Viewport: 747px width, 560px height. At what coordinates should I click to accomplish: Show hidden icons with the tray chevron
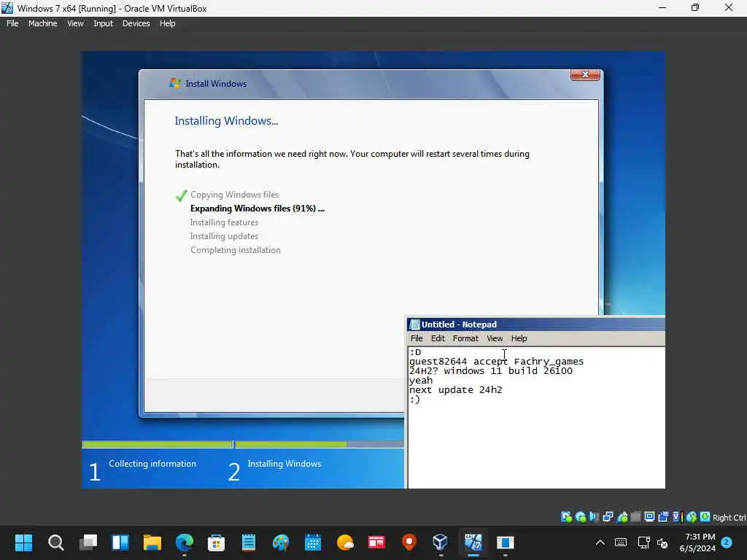pyautogui.click(x=600, y=542)
